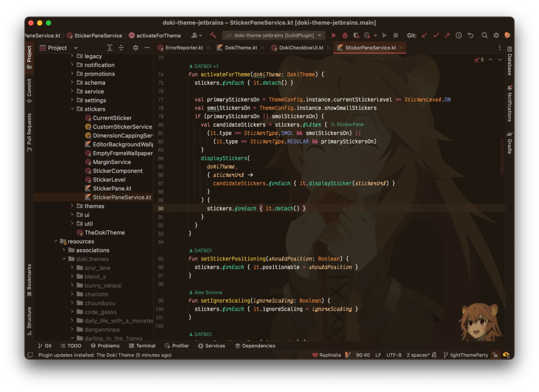Open the Structure tool window
539x392 pixels.
[x=29, y=321]
